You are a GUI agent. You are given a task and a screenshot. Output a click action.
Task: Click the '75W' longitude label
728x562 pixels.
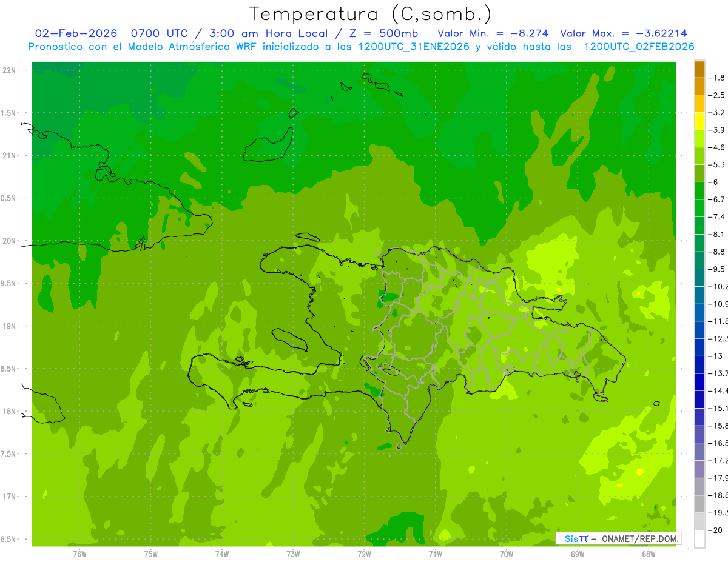[151, 554]
